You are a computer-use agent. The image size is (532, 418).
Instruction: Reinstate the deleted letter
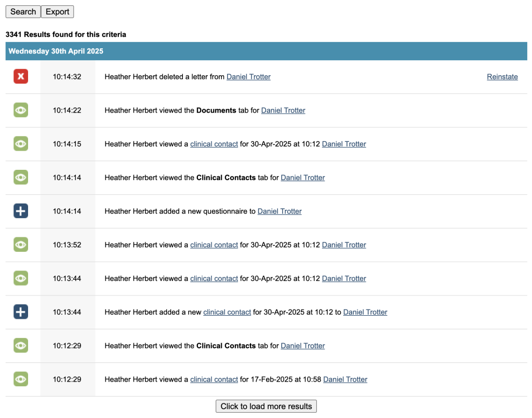coord(502,77)
